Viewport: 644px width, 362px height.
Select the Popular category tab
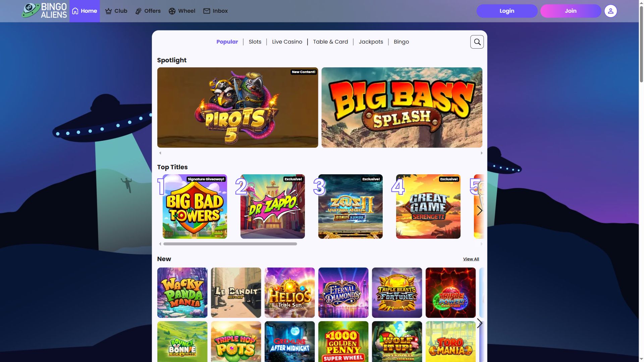tap(227, 42)
